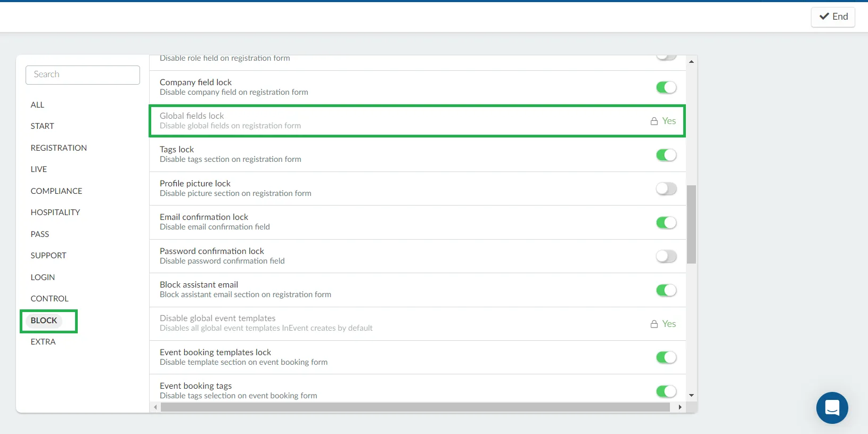868x434 pixels.
Task: Click the settings Search field
Action: (x=83, y=75)
